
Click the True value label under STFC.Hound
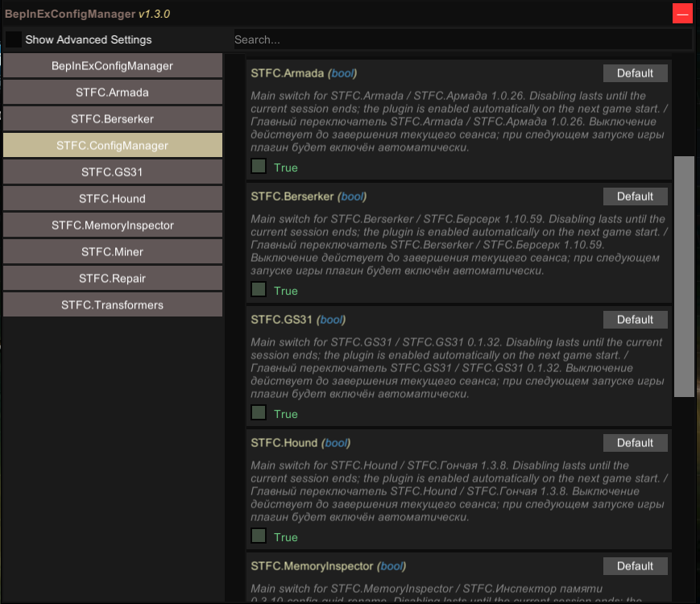pos(286,537)
